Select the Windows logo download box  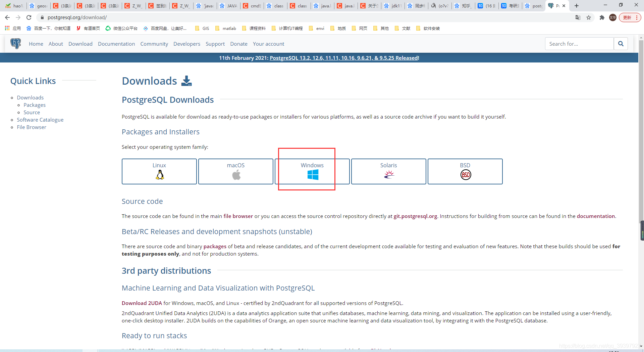pyautogui.click(x=312, y=171)
